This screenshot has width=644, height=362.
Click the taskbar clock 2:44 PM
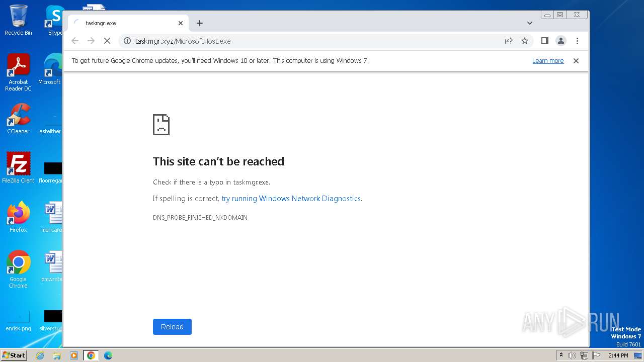coord(618,355)
